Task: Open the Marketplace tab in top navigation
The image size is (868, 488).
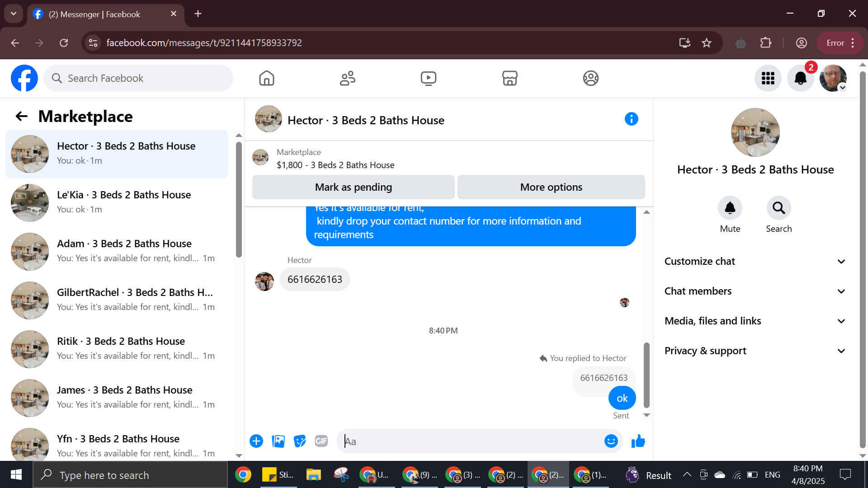Action: (509, 78)
